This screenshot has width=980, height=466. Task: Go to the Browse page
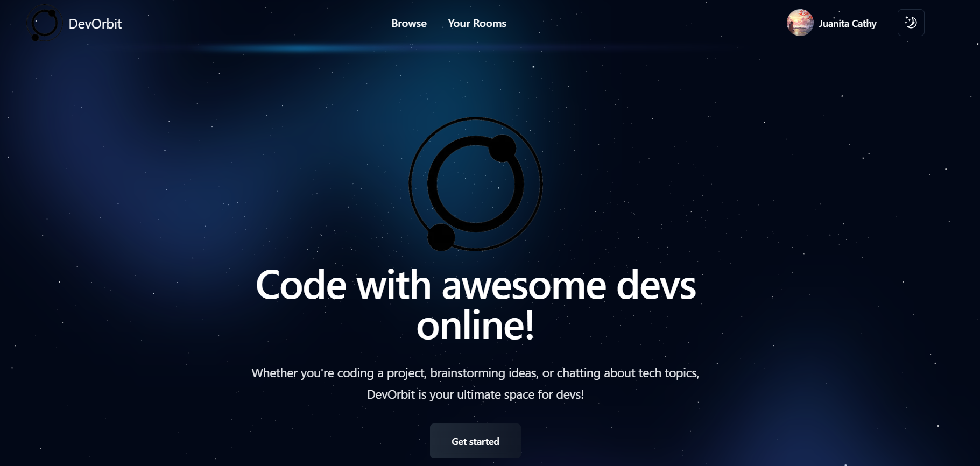409,23
